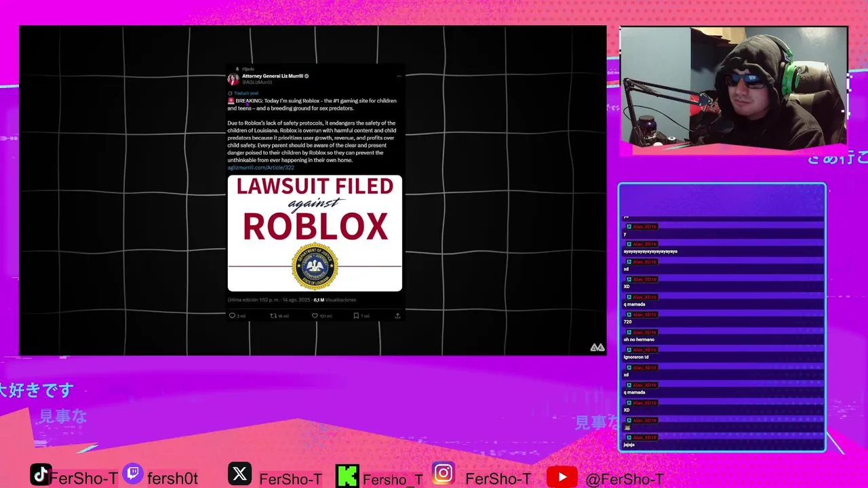The image size is (868, 488).
Task: Click the verified badge next to Liz Murrill
Action: click(x=307, y=76)
